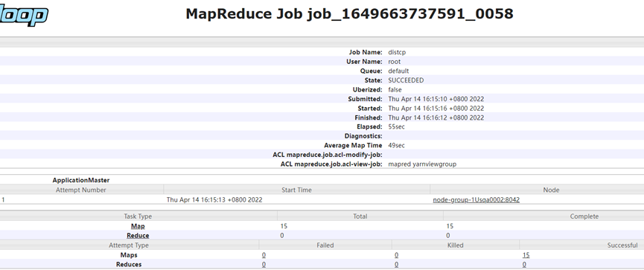
Task: View successful Reduces attempts count
Action: (524, 264)
